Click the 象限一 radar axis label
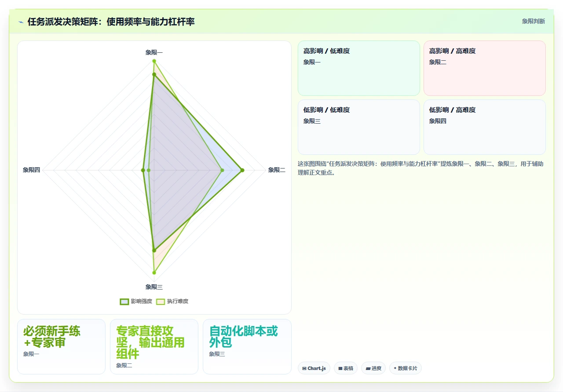The height and width of the screenshot is (392, 563). (x=154, y=52)
